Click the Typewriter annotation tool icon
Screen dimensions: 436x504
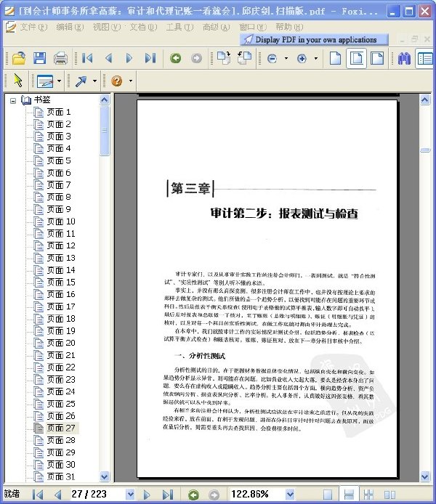click(x=45, y=81)
